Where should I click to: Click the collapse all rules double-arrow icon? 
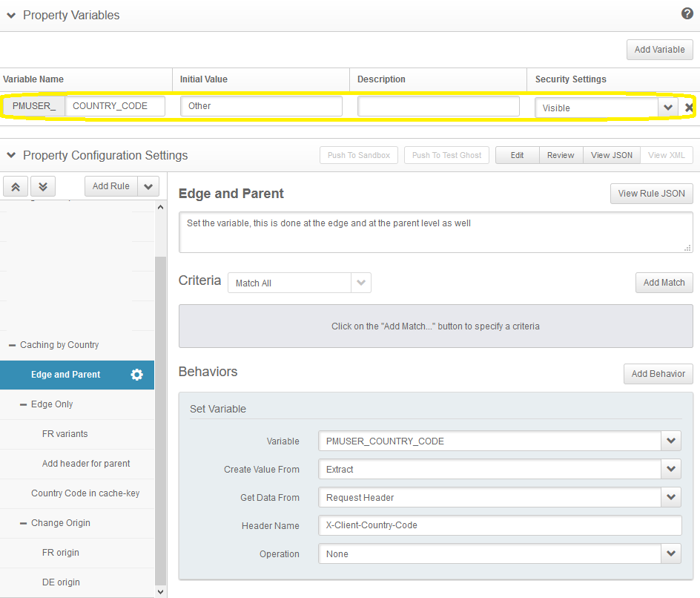coord(16,186)
